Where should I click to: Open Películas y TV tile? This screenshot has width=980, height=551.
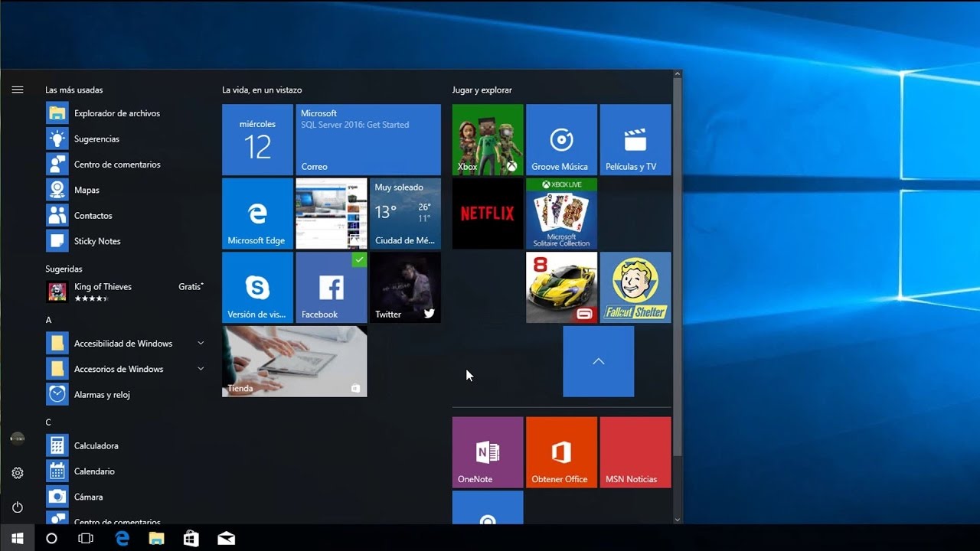[635, 140]
